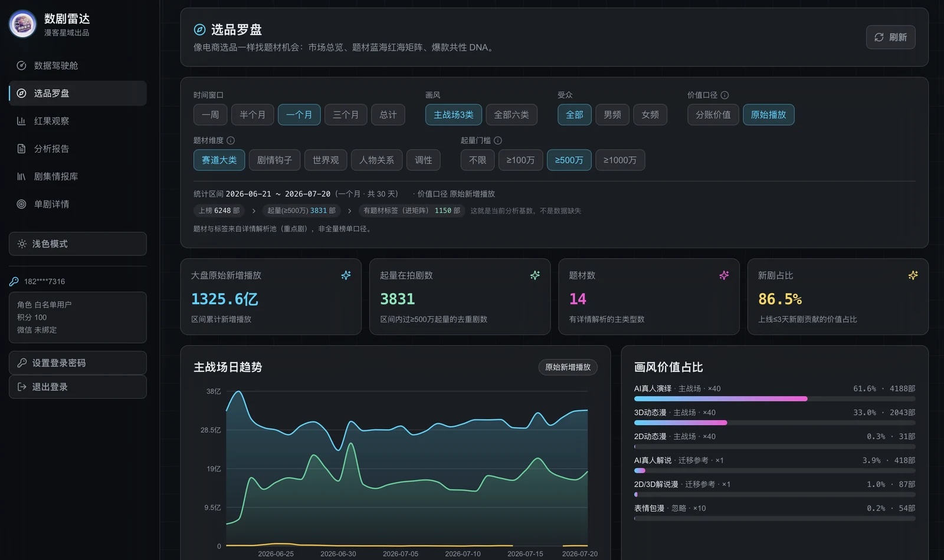Click the 剧集情报库 library icon

(x=21, y=176)
